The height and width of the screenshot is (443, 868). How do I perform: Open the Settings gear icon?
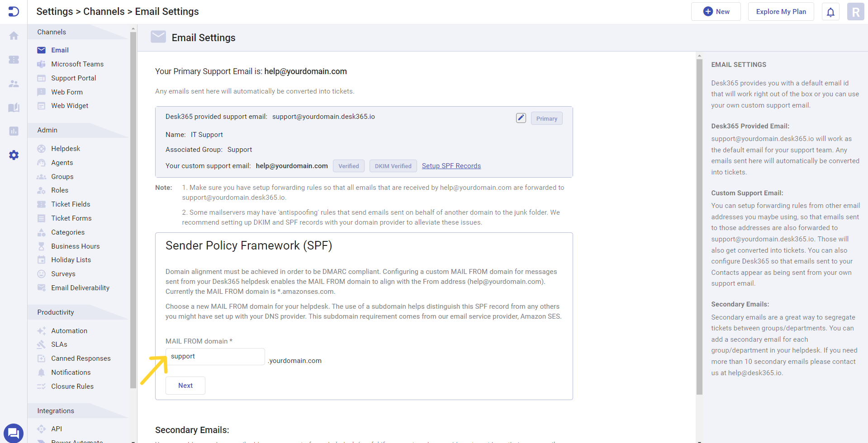click(14, 155)
